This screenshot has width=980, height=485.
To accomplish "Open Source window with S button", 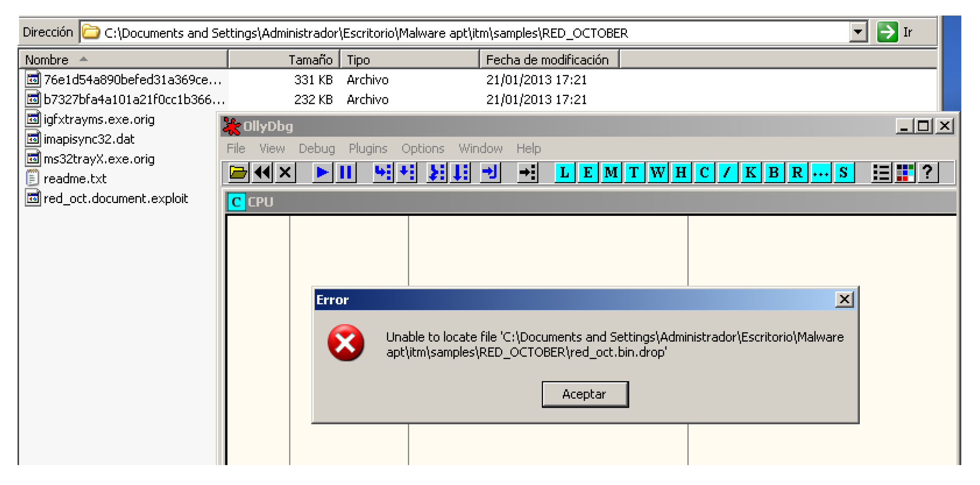I will (844, 173).
